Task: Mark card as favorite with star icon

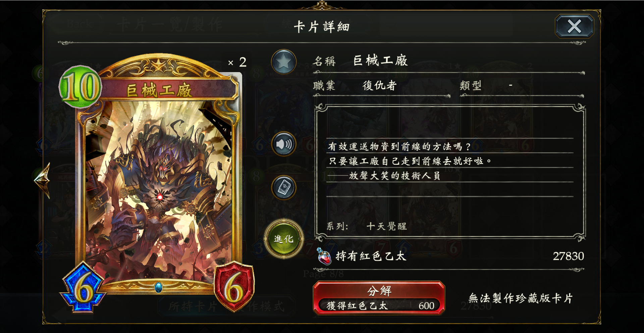Action: click(284, 62)
